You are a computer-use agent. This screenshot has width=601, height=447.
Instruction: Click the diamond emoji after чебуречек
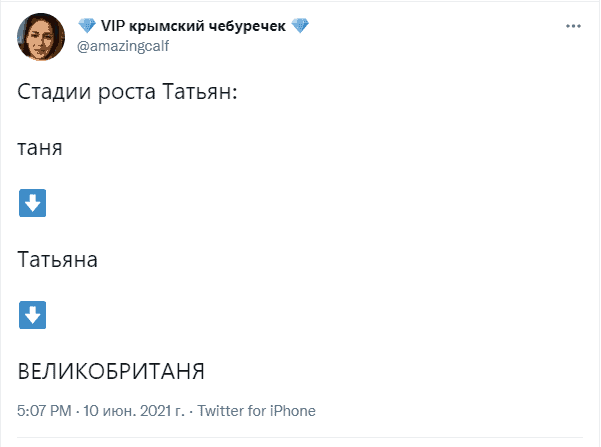[300, 26]
